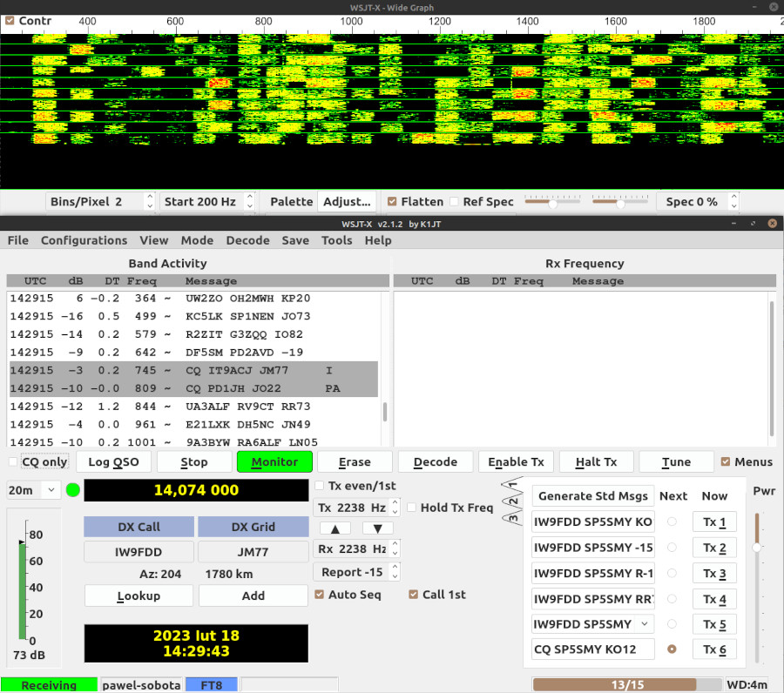Select the Next radio for Tx 3 message
The height and width of the screenshot is (693, 784).
[x=672, y=573]
